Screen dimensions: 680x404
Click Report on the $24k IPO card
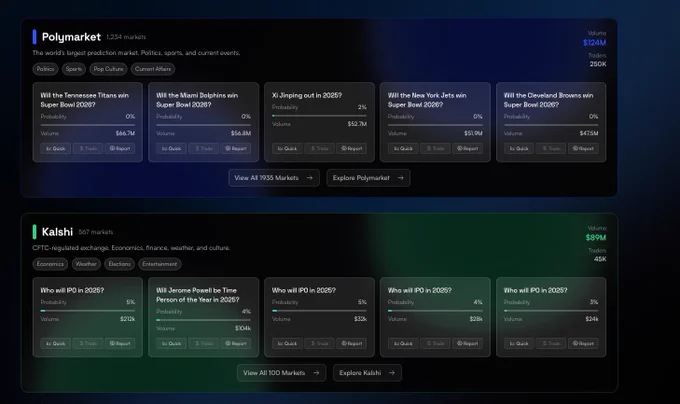point(583,343)
